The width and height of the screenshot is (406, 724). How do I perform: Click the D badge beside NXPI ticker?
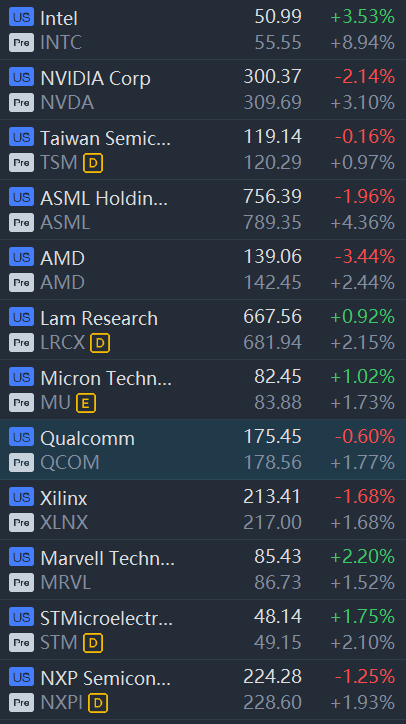click(x=98, y=703)
